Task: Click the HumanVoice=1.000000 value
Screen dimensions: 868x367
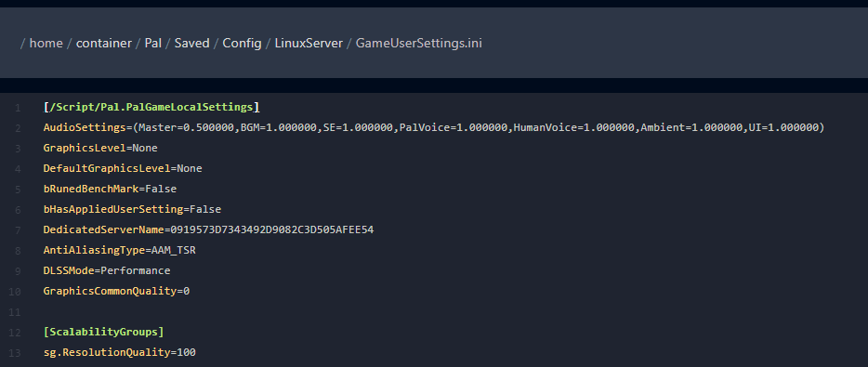Action: click(x=574, y=127)
